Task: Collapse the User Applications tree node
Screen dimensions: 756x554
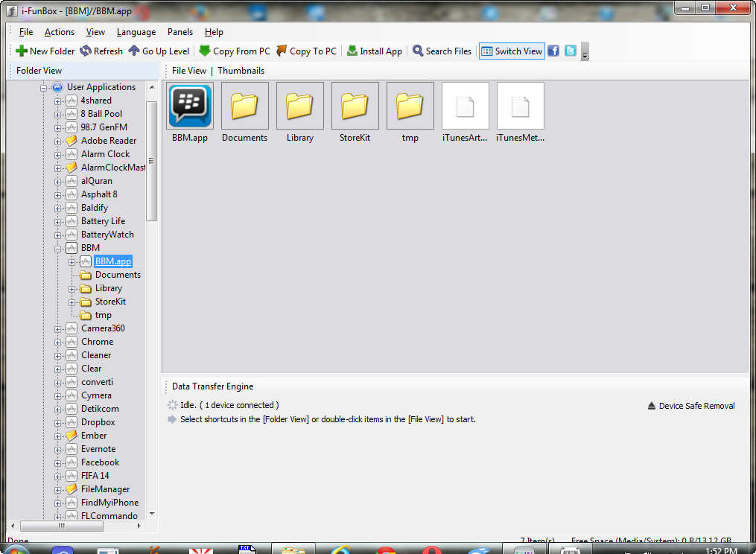Action: (43, 88)
